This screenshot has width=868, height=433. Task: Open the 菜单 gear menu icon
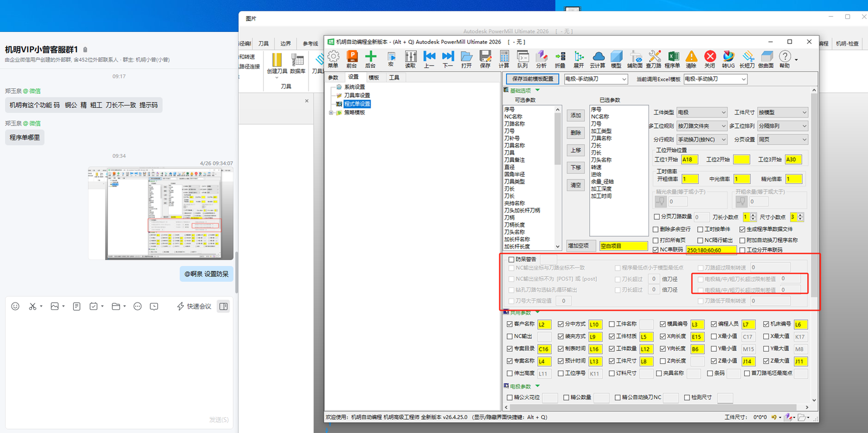(333, 59)
